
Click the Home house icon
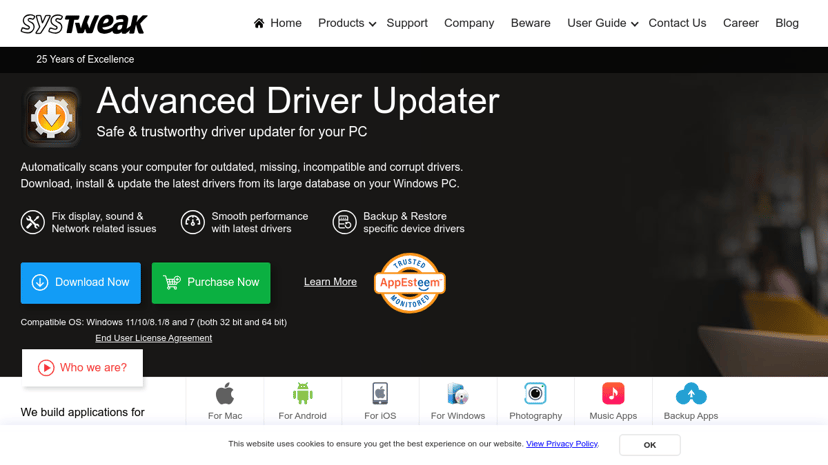[259, 23]
